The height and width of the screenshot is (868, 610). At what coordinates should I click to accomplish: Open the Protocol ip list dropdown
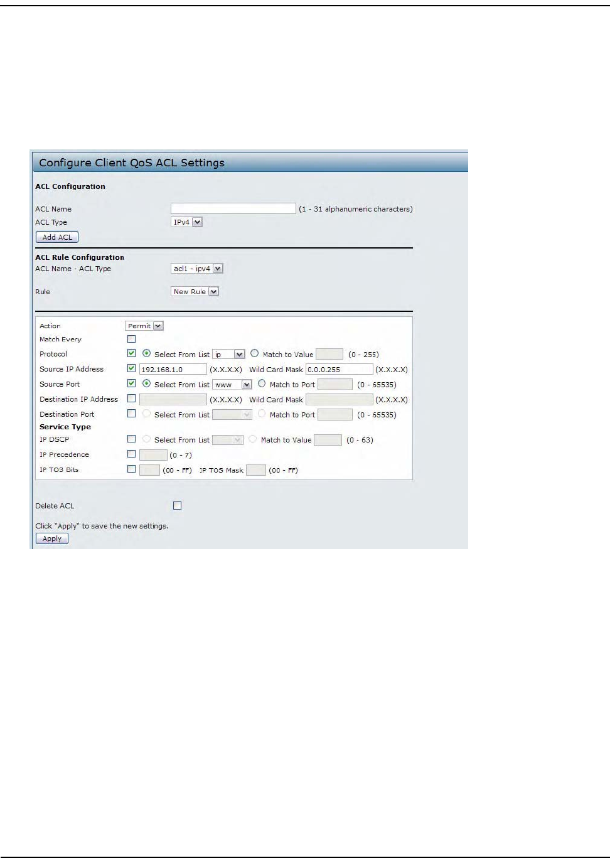tap(228, 355)
